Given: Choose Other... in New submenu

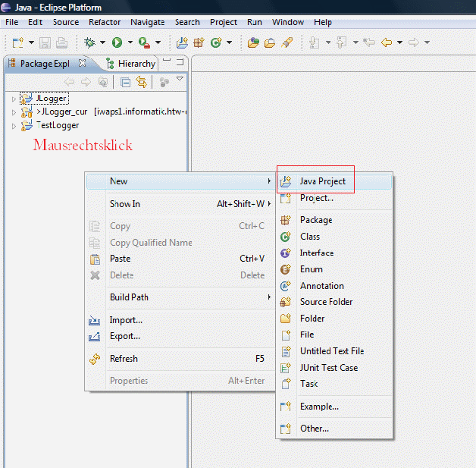Looking at the screenshot, I should (334, 429).
